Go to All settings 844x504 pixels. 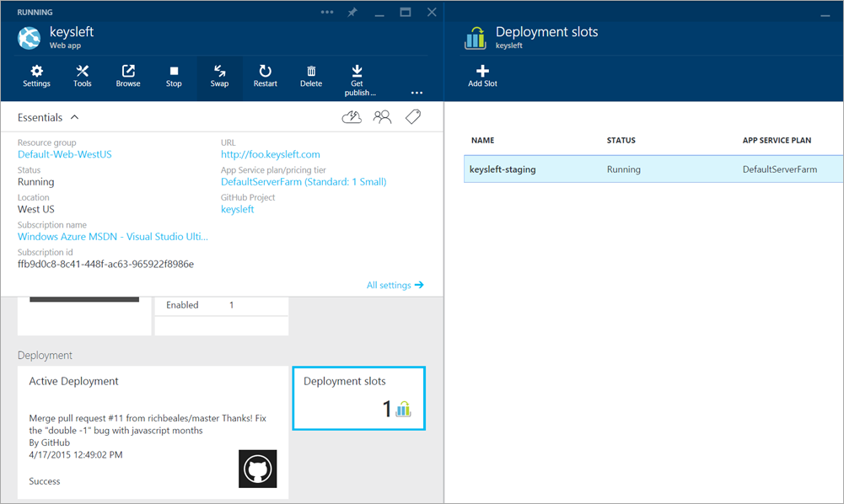395,285
